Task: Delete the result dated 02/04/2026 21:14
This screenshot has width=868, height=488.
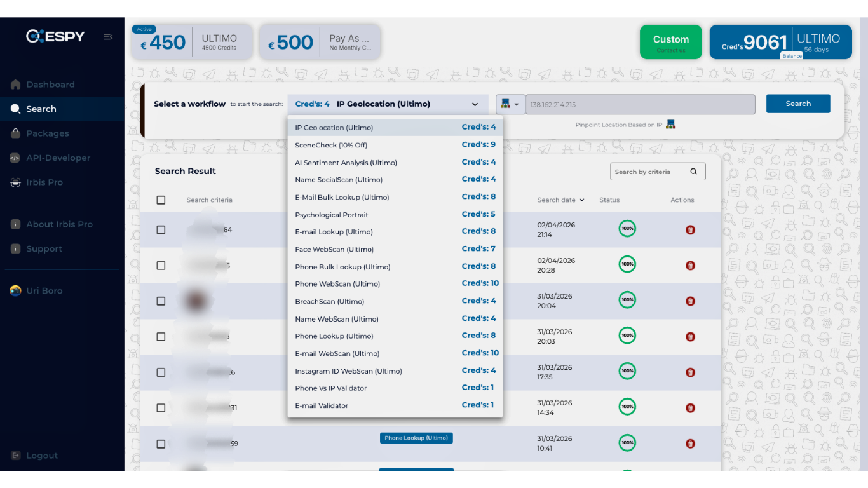Action: pos(690,230)
